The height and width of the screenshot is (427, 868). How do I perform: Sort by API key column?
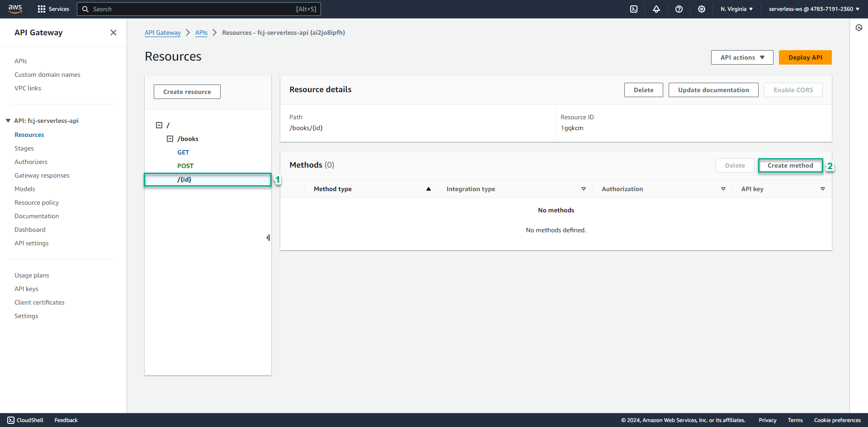pos(823,189)
